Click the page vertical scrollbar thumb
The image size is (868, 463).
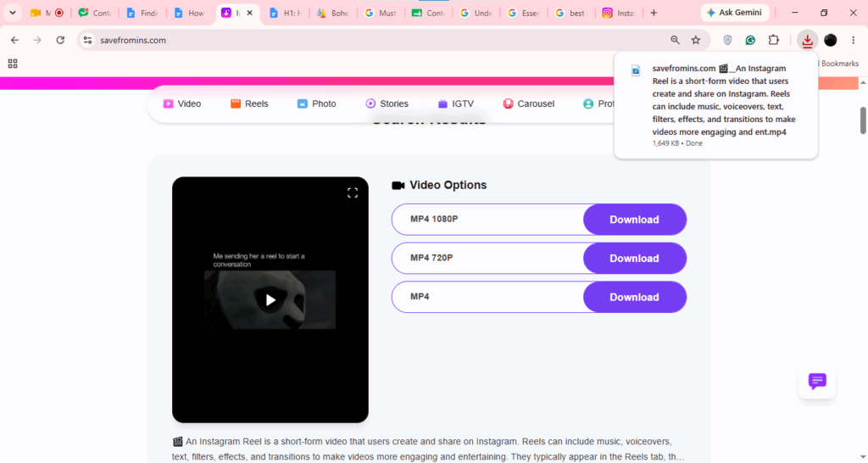tap(862, 120)
